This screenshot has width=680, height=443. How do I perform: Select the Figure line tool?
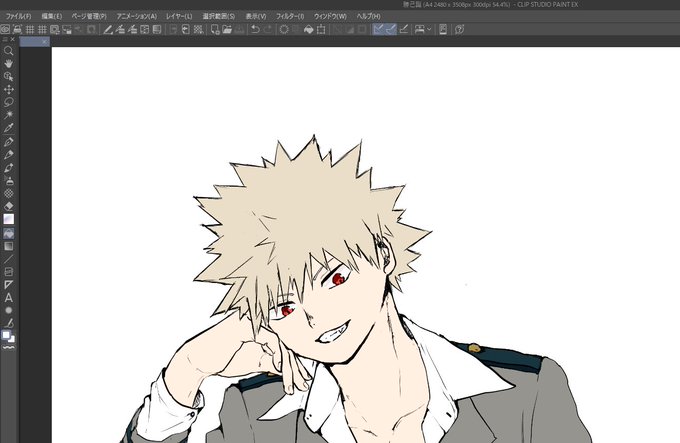pyautogui.click(x=8, y=259)
